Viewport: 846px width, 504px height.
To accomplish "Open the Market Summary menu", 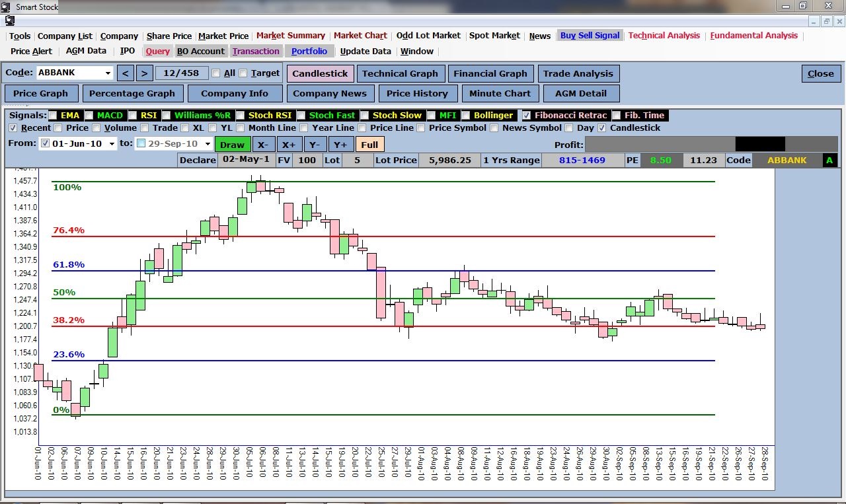I will point(291,36).
